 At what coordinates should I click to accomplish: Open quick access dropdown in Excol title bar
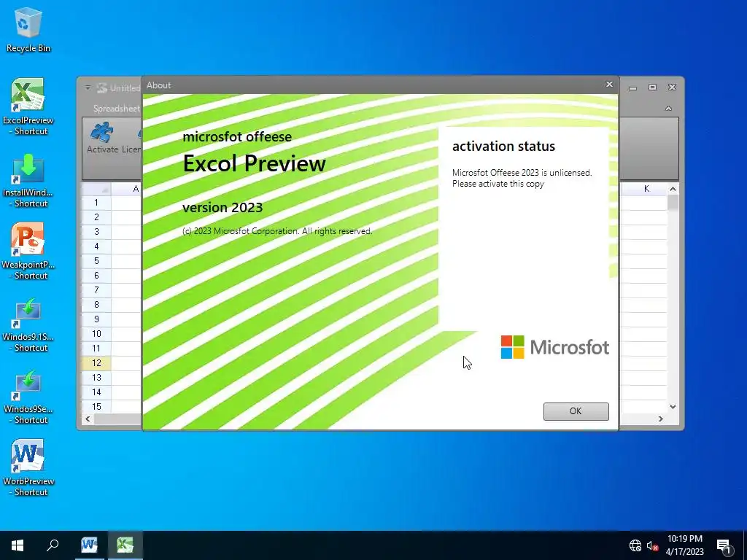click(x=88, y=87)
